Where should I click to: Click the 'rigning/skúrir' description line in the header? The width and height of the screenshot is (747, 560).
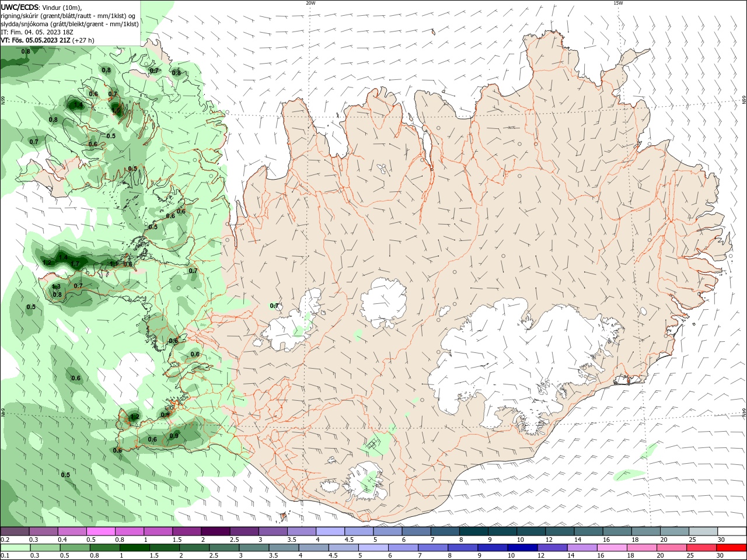[69, 16]
